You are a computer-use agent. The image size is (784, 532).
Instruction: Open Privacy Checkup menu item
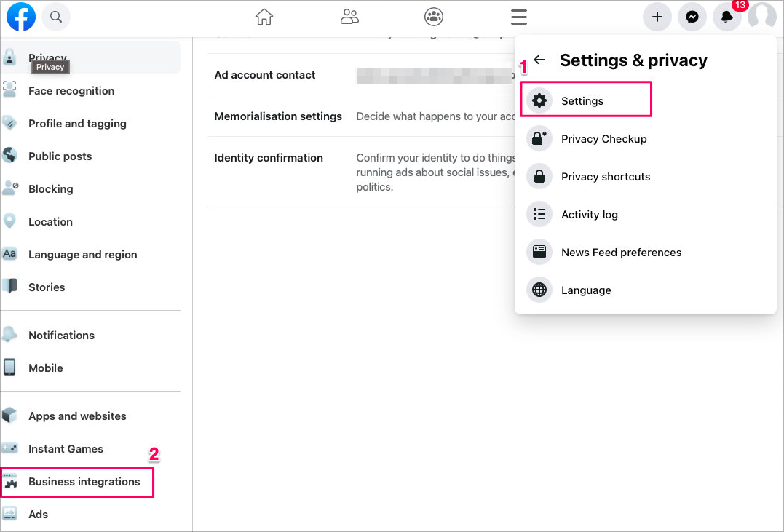[x=645, y=138]
